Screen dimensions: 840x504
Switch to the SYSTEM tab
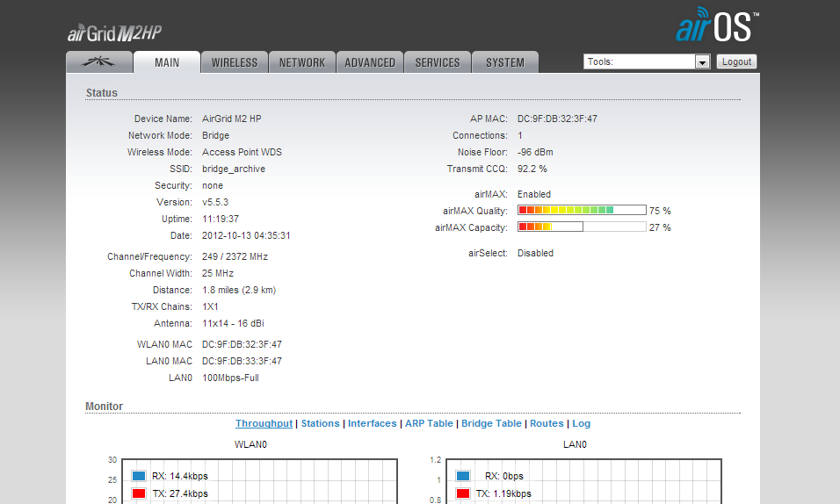click(x=505, y=62)
